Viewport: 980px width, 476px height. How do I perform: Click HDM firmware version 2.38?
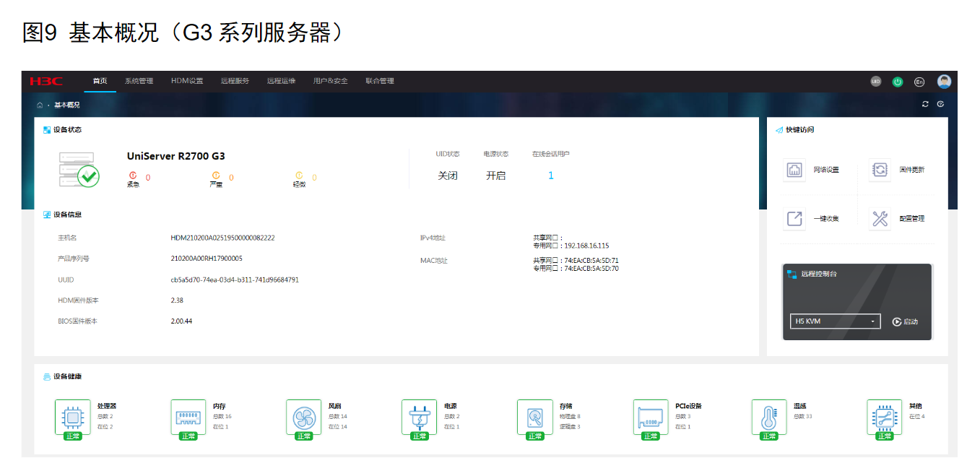tap(177, 300)
